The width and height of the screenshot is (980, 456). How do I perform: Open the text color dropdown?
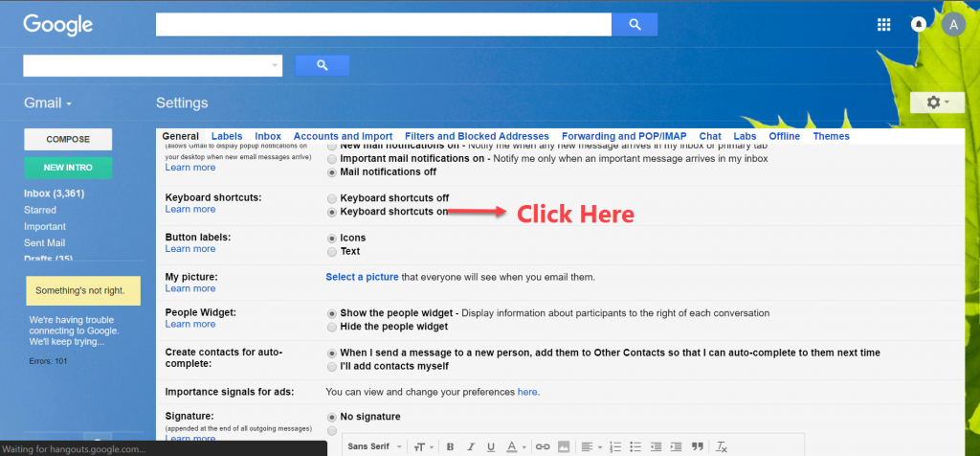coord(516,446)
